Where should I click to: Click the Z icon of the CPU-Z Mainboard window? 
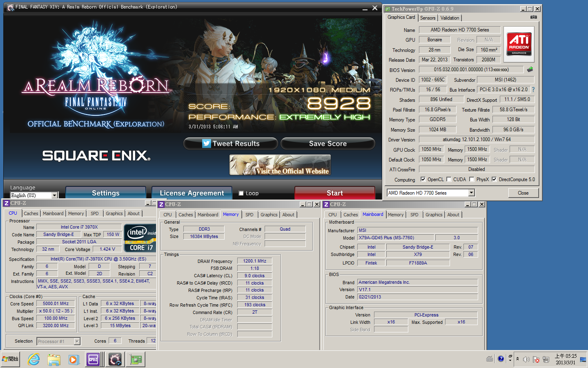pos(326,204)
